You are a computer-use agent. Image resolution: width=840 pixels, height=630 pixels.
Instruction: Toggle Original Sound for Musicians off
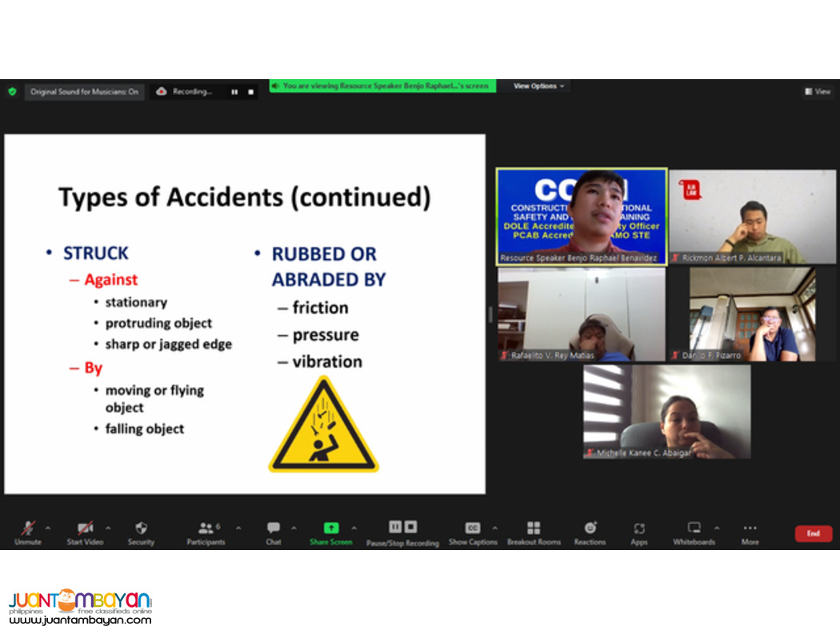(x=83, y=91)
